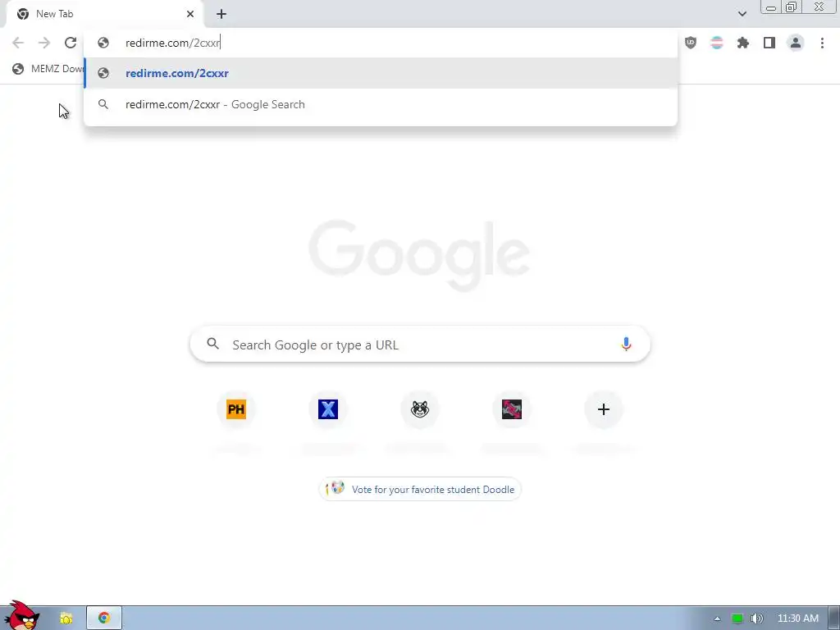Open Chrome's three-dot menu
The image size is (840, 630).
point(822,43)
